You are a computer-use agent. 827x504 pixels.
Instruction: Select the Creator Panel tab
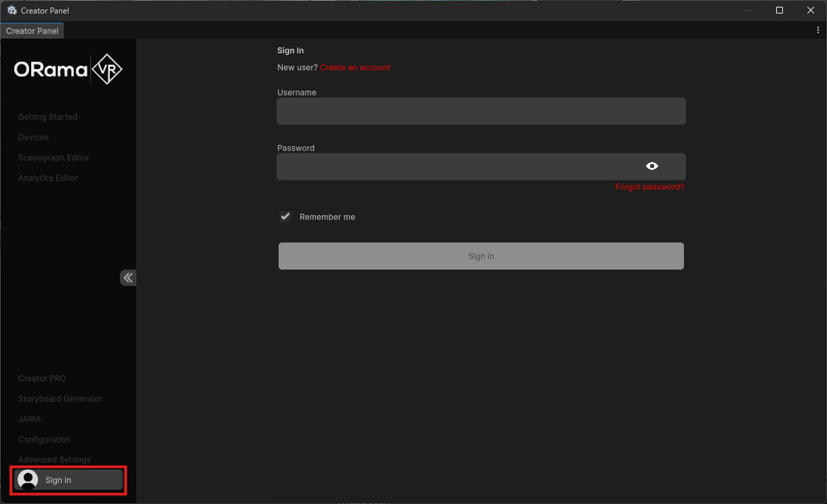[x=33, y=31]
